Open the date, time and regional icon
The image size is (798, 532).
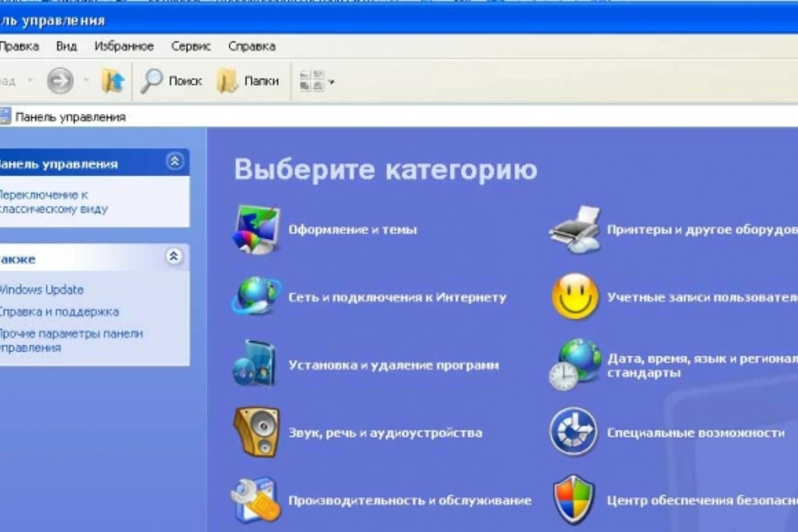[x=575, y=364]
